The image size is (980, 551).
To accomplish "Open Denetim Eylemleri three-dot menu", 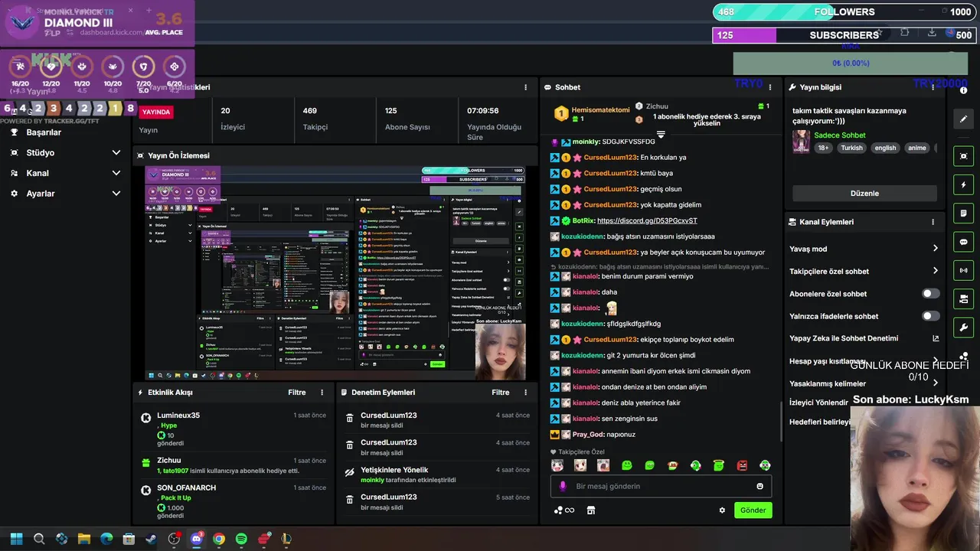I will [525, 392].
